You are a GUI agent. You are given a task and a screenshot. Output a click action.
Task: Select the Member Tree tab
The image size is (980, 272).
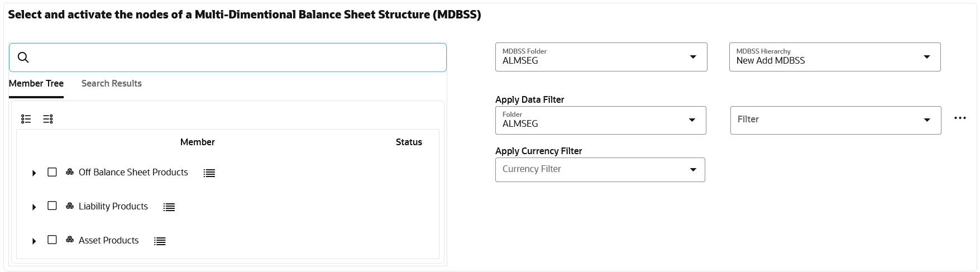coord(36,84)
